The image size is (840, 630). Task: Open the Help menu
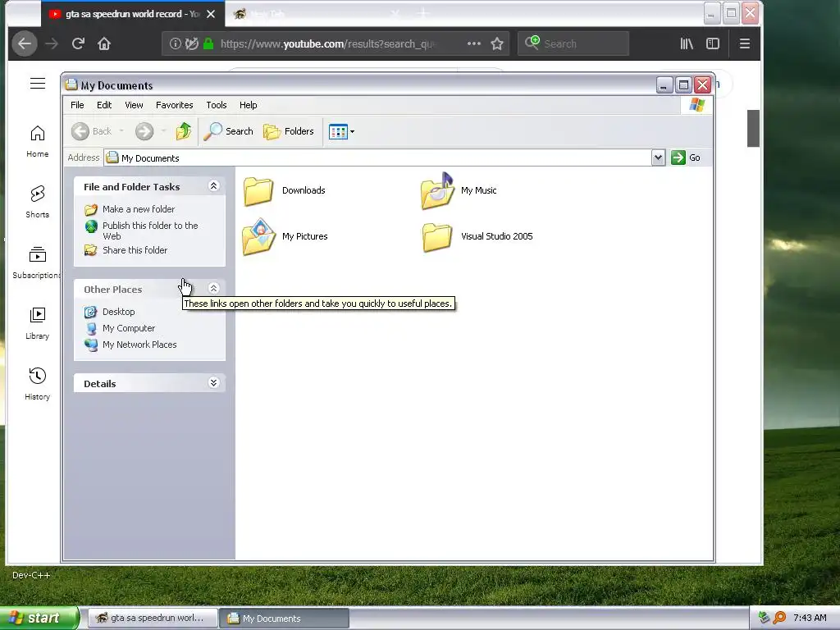(x=248, y=105)
